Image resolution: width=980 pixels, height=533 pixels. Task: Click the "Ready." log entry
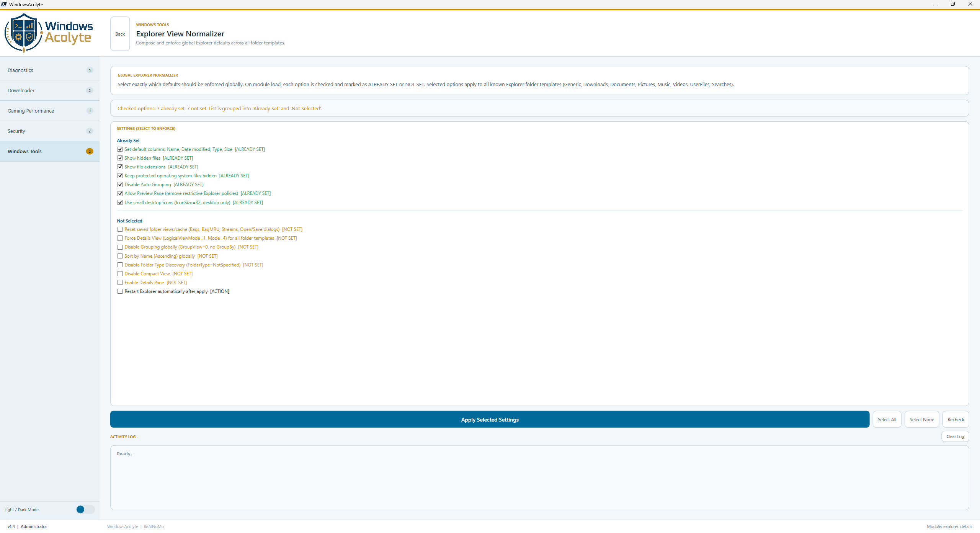pyautogui.click(x=124, y=454)
